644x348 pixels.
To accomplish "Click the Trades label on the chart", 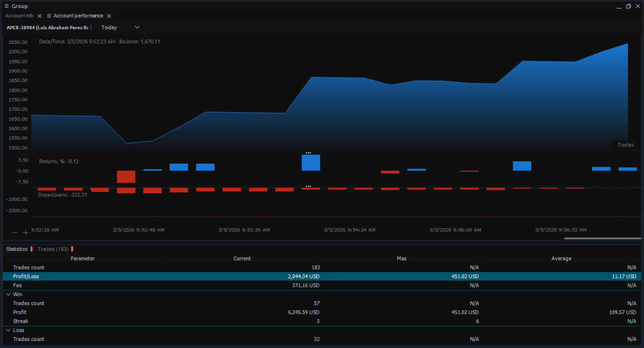I will coord(625,145).
